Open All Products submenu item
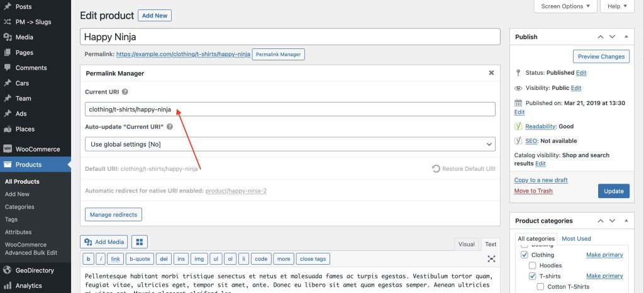This screenshot has height=293, width=644. 22,181
